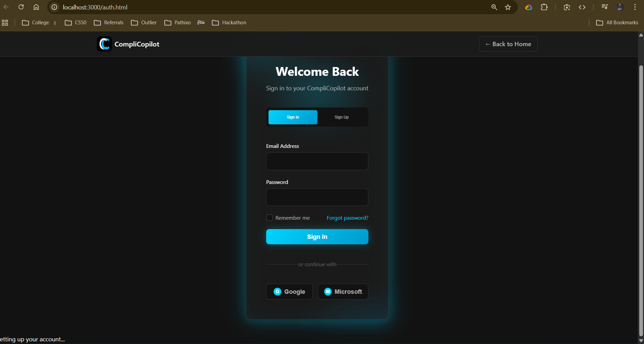Click the CompliCopilot logo icon
Viewport: 644px width, 344px height.
click(x=104, y=44)
